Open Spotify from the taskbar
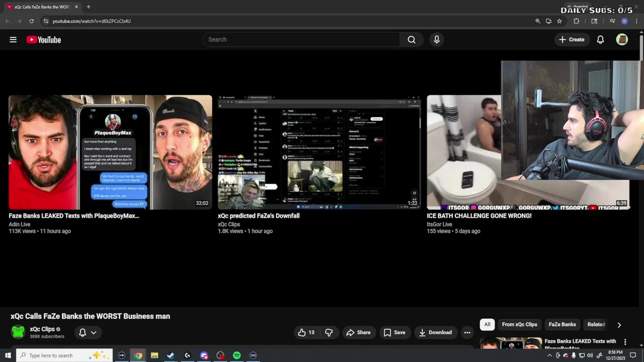The width and height of the screenshot is (644, 362). click(x=237, y=355)
